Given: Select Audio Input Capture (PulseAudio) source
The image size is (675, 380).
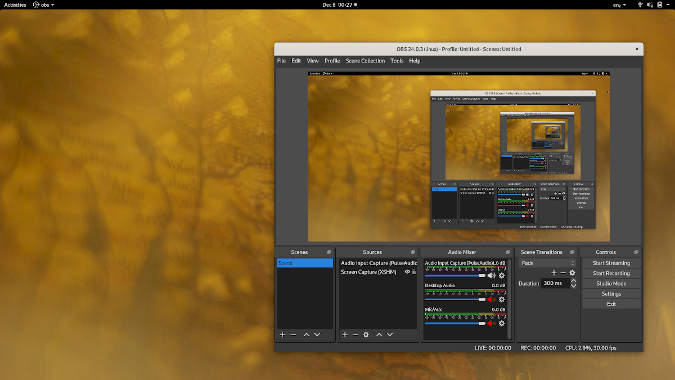Looking at the screenshot, I should tap(378, 263).
